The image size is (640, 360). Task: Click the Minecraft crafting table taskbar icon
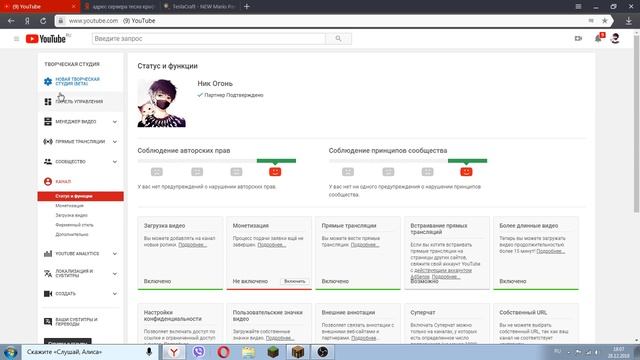[x=298, y=352]
